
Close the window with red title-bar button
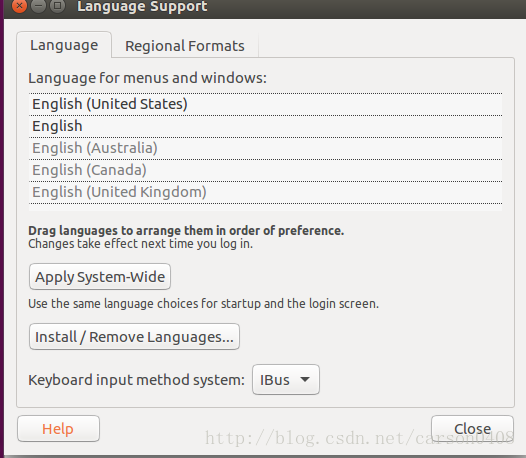click(19, 5)
